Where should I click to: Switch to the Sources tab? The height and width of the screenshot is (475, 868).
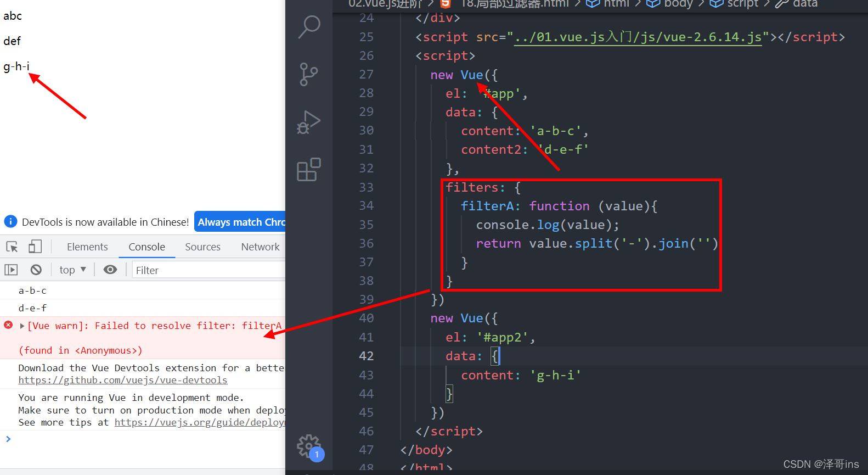[202, 247]
